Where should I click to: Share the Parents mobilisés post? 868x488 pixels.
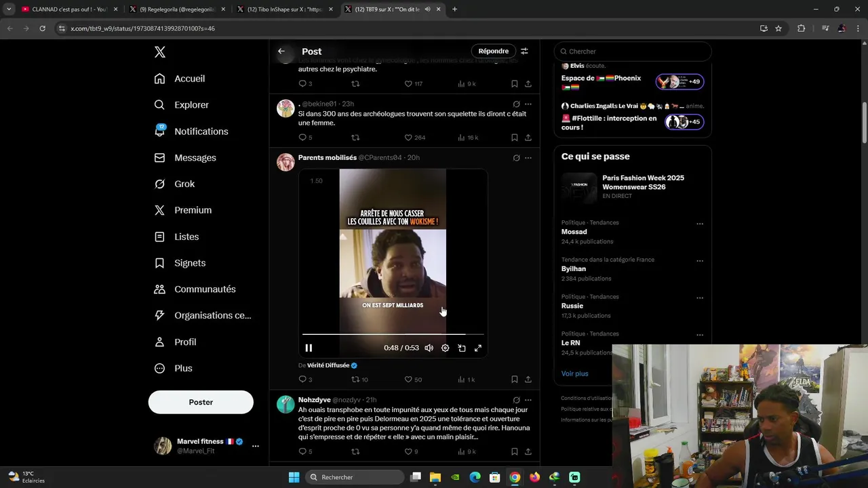click(528, 380)
